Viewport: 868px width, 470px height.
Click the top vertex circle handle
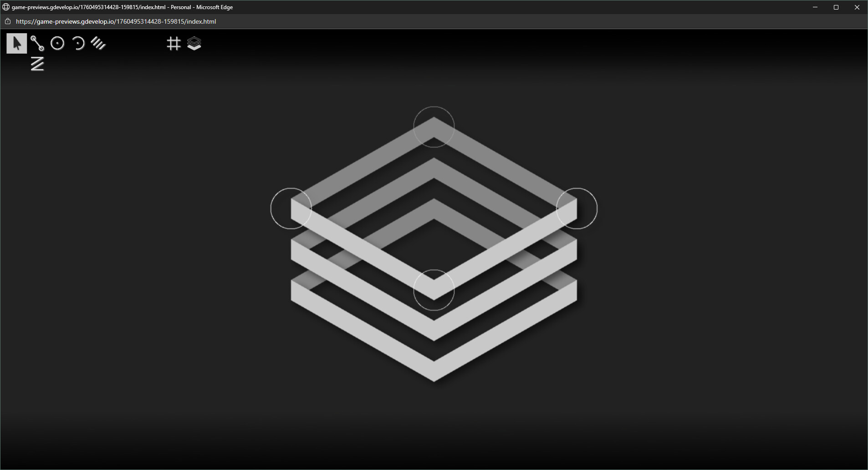pos(434,127)
